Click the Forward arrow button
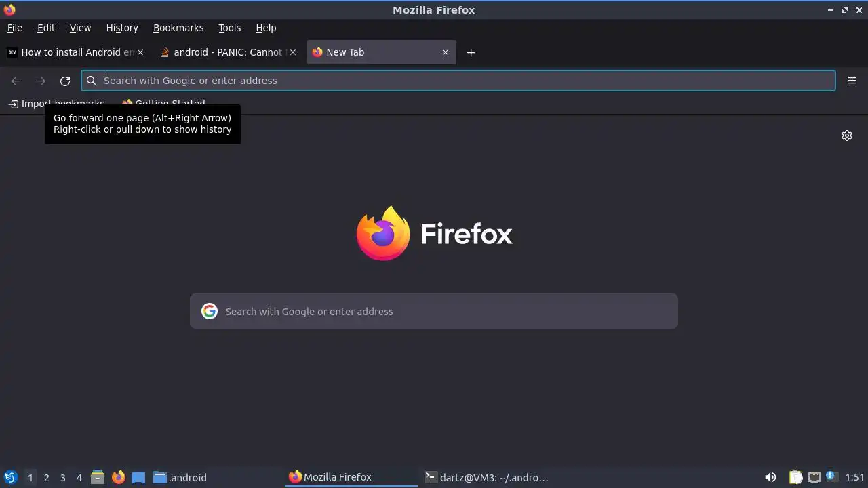Image resolution: width=868 pixels, height=488 pixels. (41, 81)
